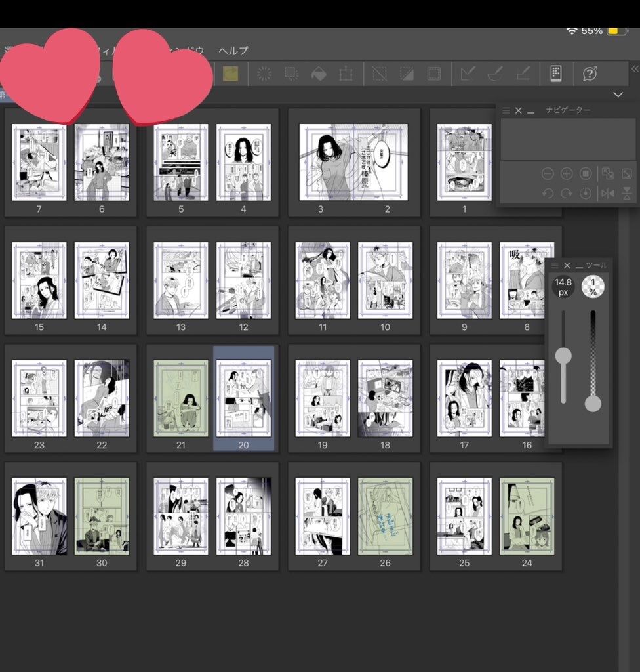The image size is (640, 672).
Task: Click the brush size slider knob
Action: pyautogui.click(x=563, y=356)
